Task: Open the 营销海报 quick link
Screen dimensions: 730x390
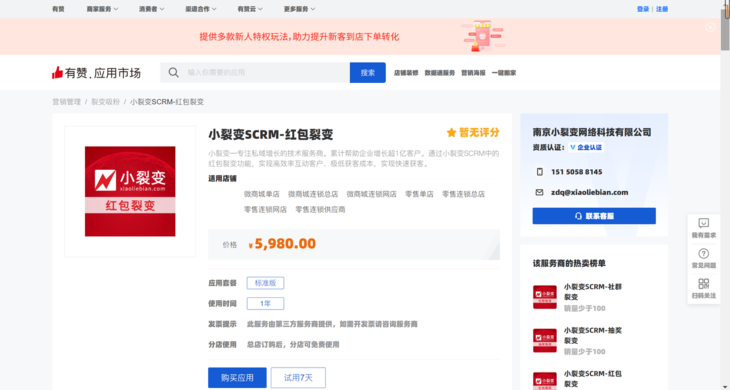Action: point(473,73)
